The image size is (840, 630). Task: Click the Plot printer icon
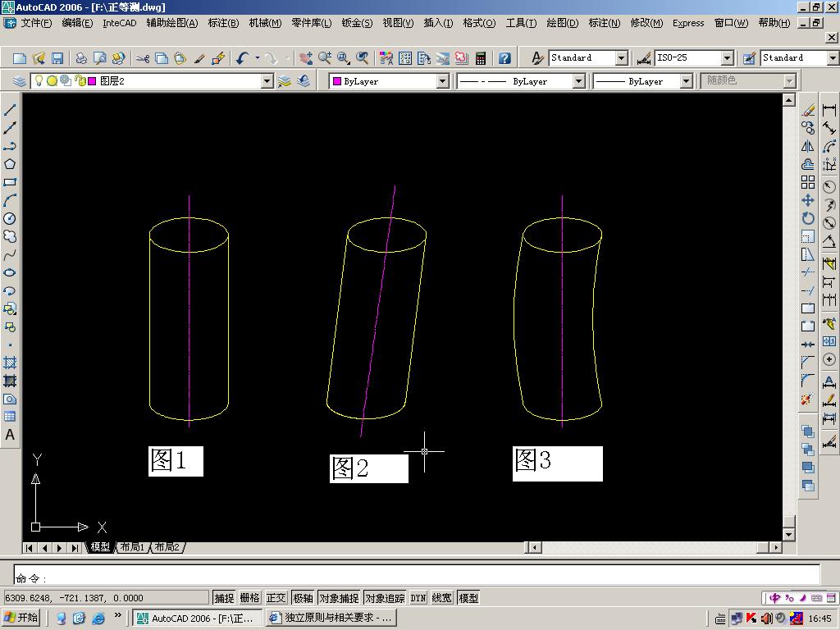click(x=81, y=58)
